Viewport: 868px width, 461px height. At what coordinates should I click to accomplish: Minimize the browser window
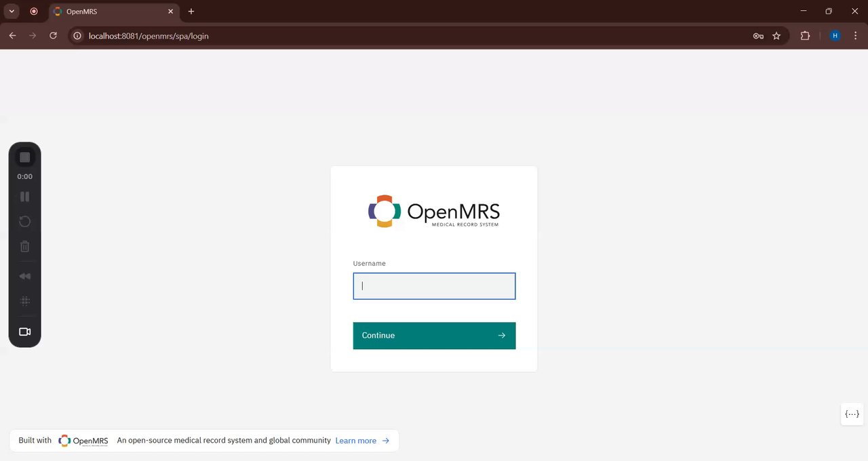tap(804, 11)
